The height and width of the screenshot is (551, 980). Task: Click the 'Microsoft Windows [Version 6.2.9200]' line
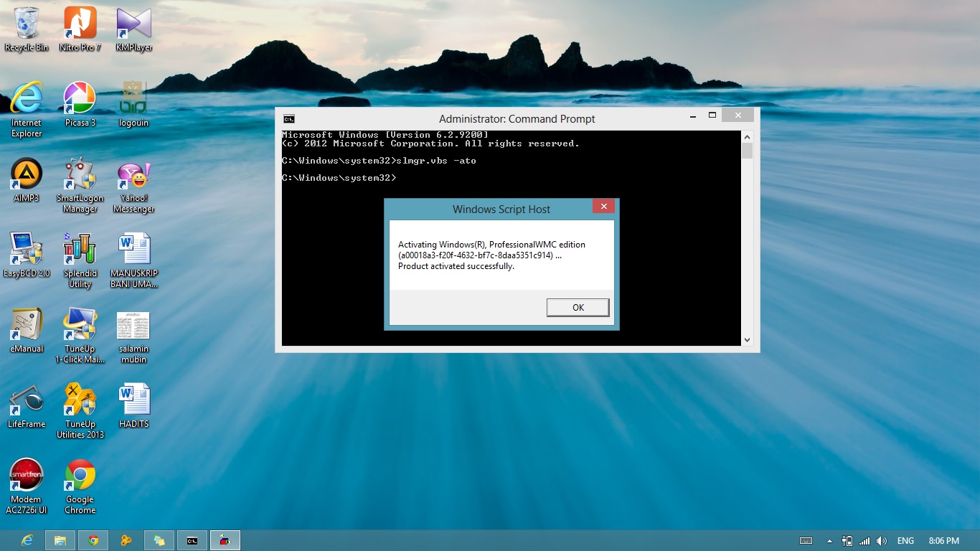click(385, 135)
